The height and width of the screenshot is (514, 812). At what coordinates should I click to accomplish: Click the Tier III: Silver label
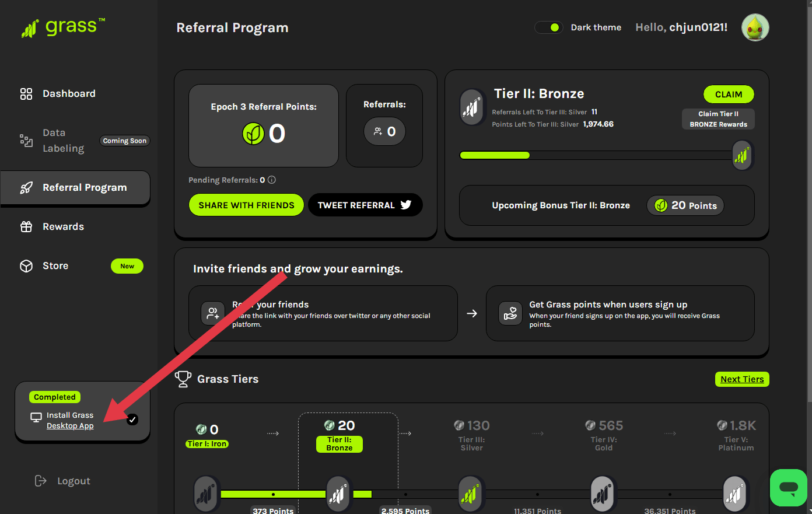point(472,444)
